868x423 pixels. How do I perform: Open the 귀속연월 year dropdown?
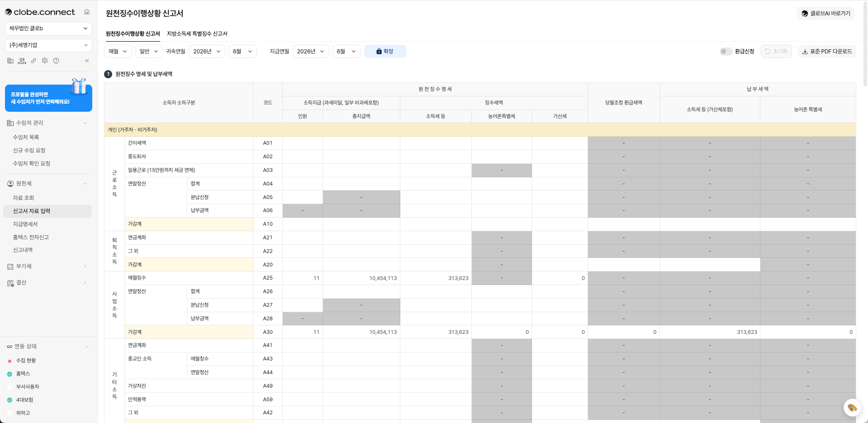coord(207,52)
